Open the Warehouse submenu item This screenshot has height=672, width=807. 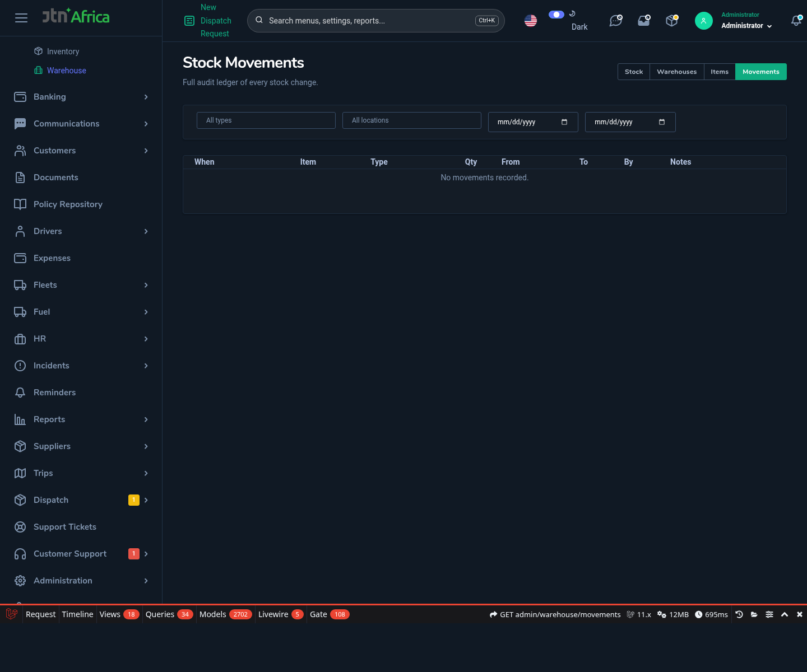click(x=66, y=71)
